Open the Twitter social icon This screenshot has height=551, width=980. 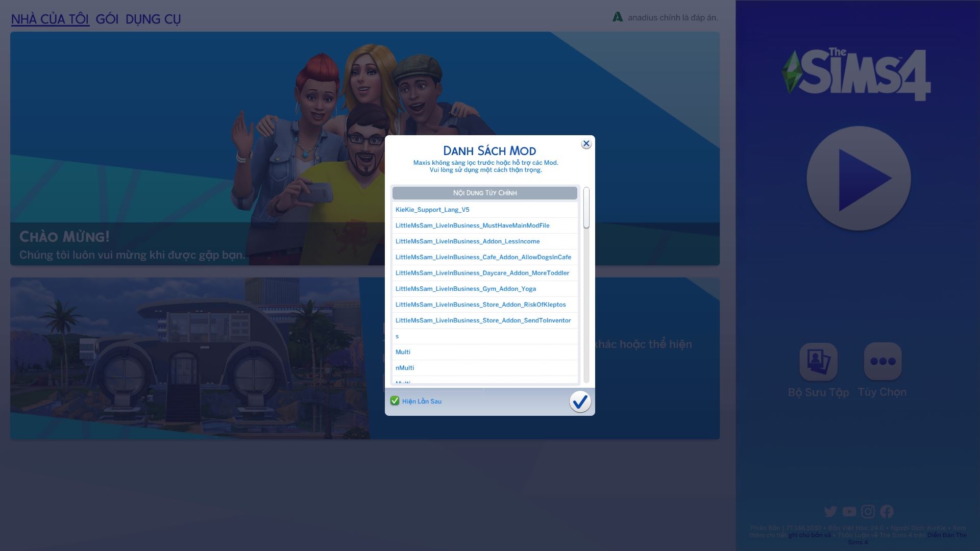point(830,511)
